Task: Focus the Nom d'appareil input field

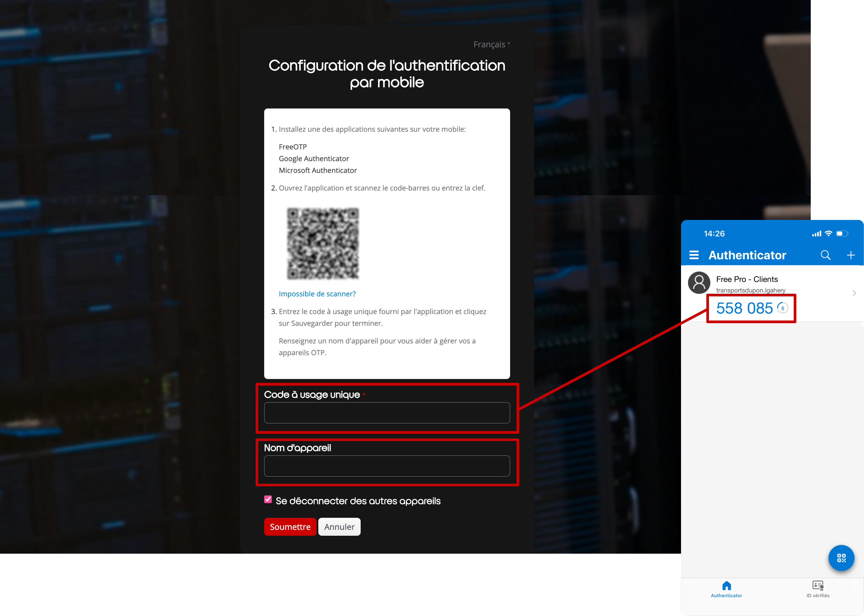Action: [387, 466]
